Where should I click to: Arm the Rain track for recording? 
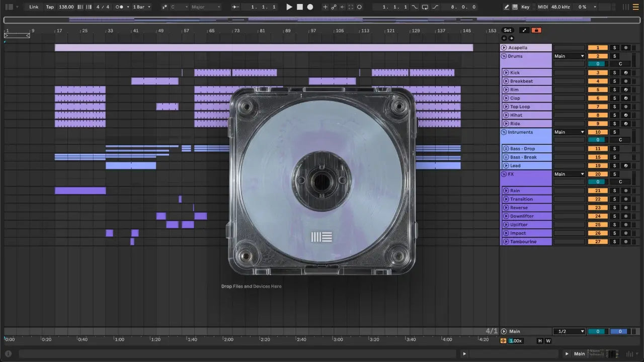(625, 191)
